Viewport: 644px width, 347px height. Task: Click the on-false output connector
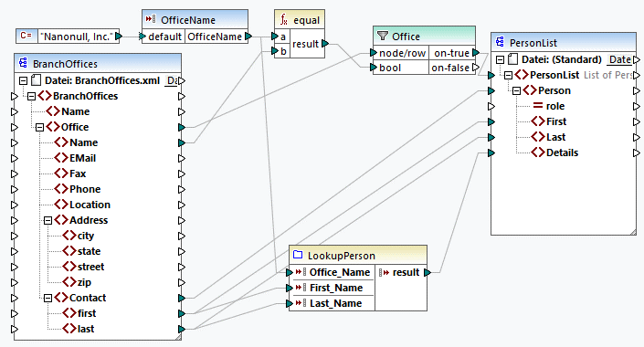pos(476,68)
